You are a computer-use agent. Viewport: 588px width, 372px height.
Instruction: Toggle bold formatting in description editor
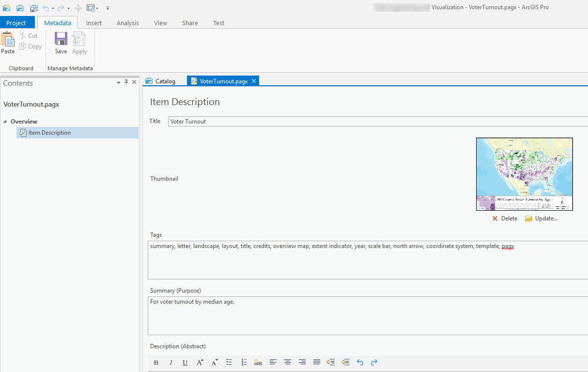[x=156, y=362]
